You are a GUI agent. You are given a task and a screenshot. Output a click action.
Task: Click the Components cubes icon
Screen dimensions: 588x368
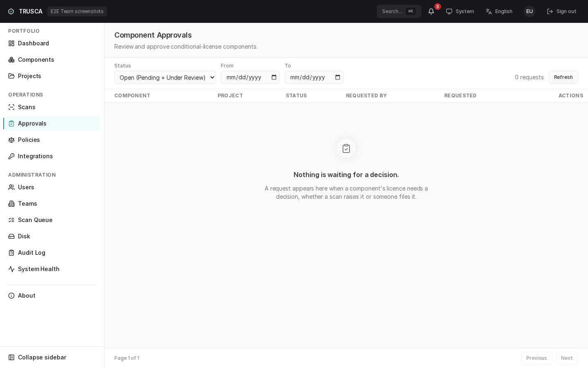(11, 60)
